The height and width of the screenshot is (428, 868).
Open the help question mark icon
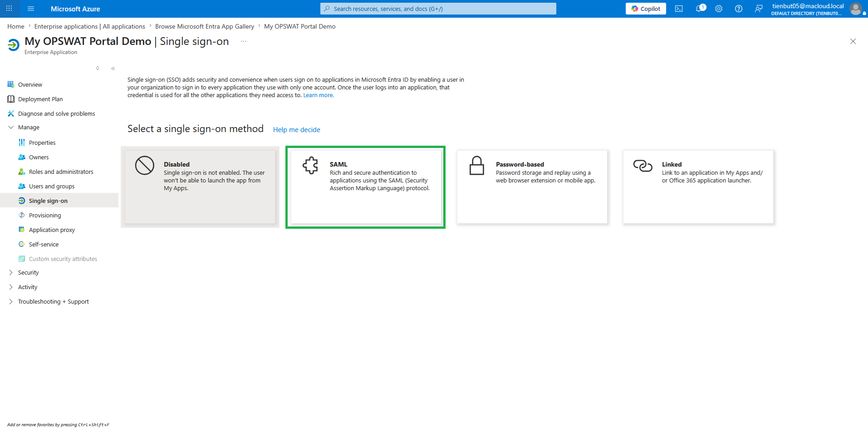coord(739,9)
